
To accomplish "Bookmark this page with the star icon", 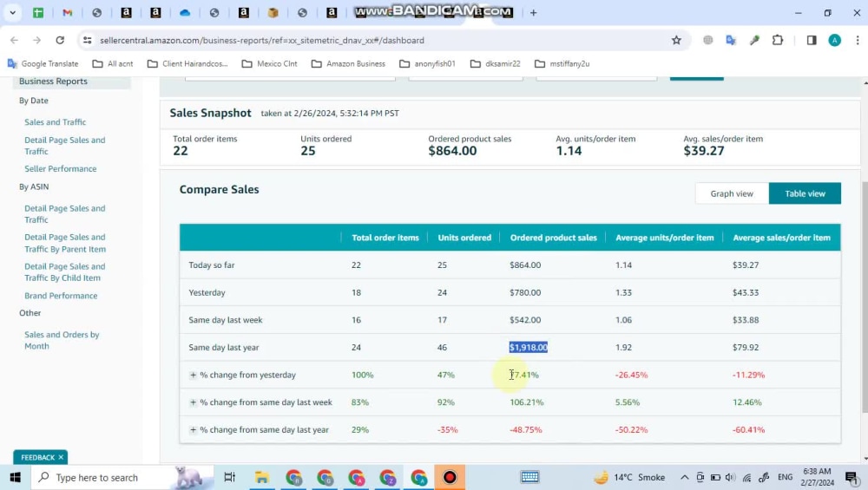I will click(x=676, y=41).
